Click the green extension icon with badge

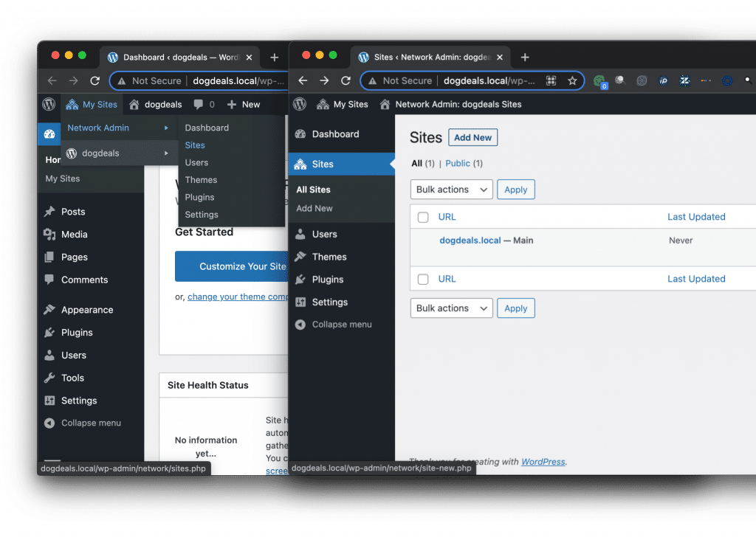pyautogui.click(x=599, y=81)
